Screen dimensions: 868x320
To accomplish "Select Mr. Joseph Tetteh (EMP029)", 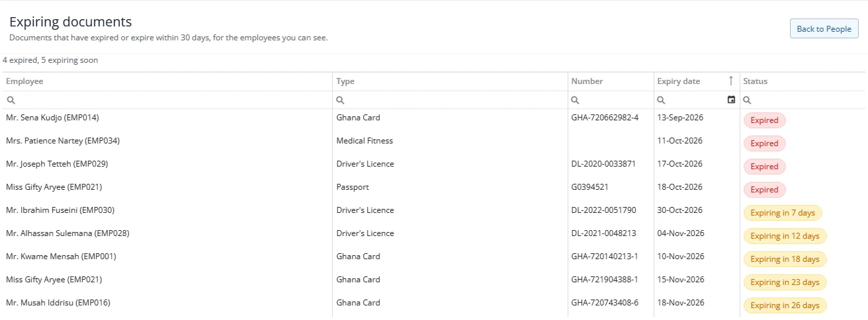I will coord(57,164).
